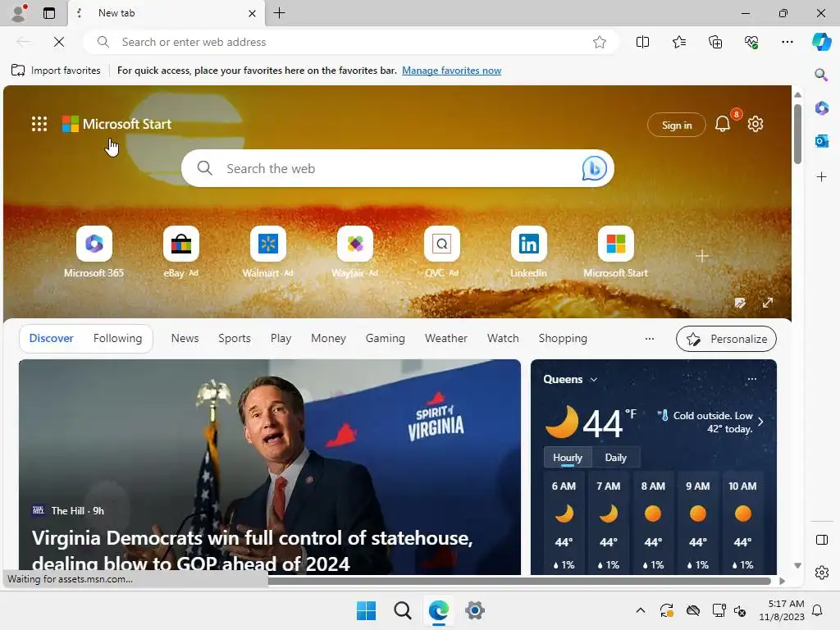Switch weather to Hourly view
This screenshot has height=630, width=840.
(568, 458)
